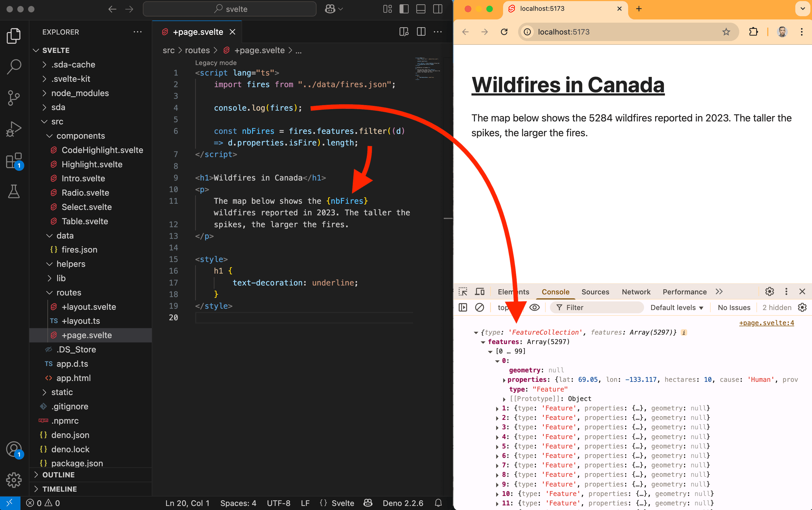Open the Run and Debug view
Viewport: 812px width, 510px height.
[x=14, y=129]
